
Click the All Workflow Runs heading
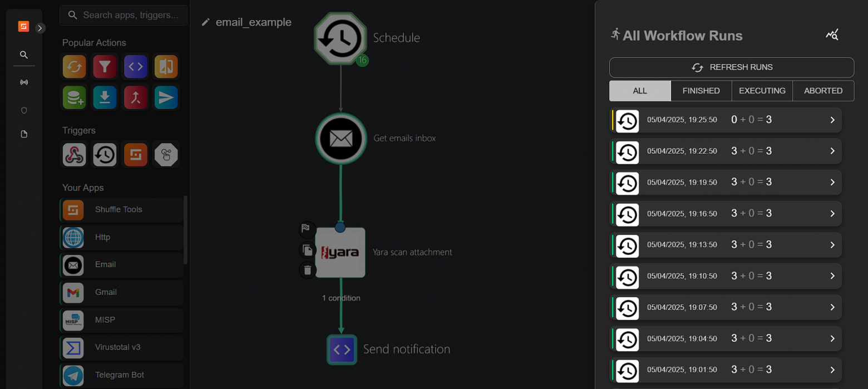(683, 36)
